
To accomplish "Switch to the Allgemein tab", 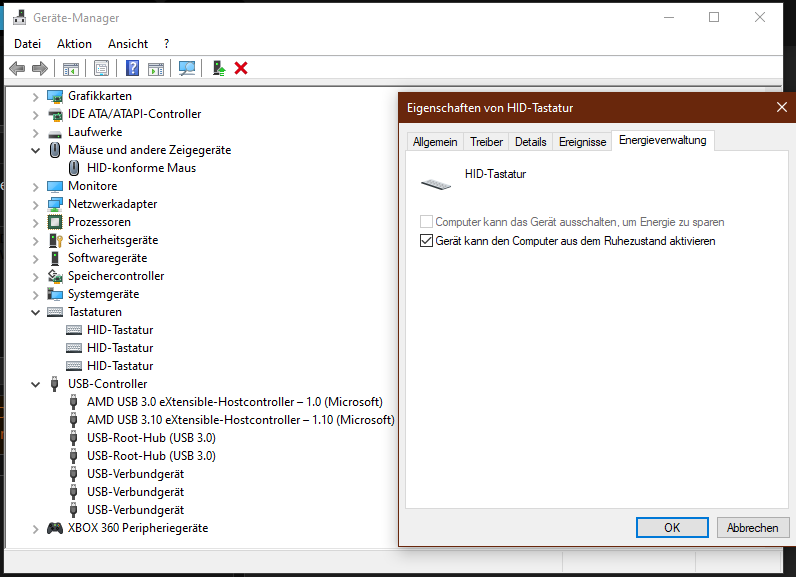I will [x=435, y=142].
